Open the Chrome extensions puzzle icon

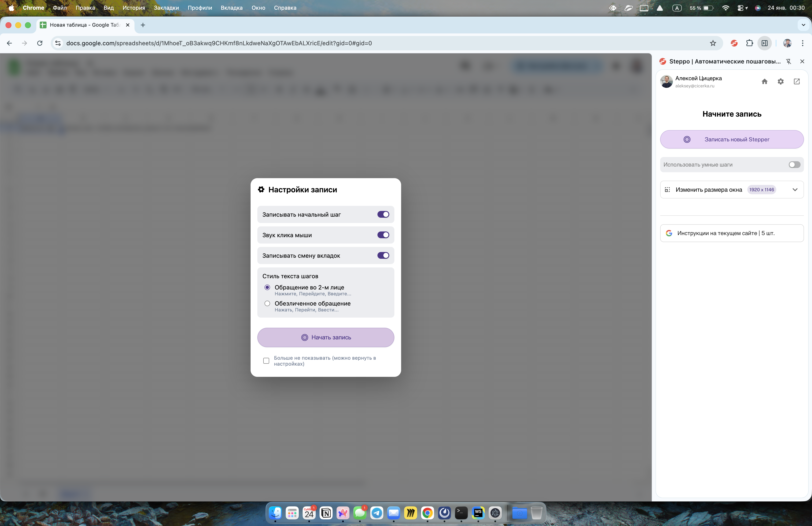[x=749, y=43]
